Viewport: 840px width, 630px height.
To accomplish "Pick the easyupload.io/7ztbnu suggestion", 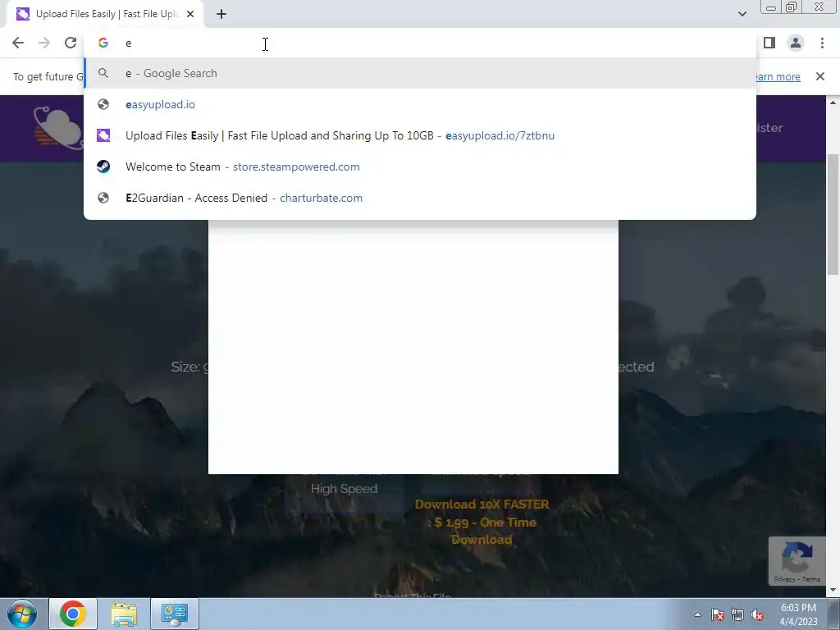I will tap(420, 135).
